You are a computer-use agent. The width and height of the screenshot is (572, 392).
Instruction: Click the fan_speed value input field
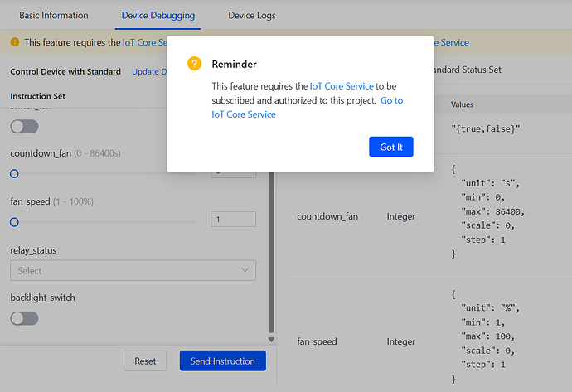(x=234, y=219)
